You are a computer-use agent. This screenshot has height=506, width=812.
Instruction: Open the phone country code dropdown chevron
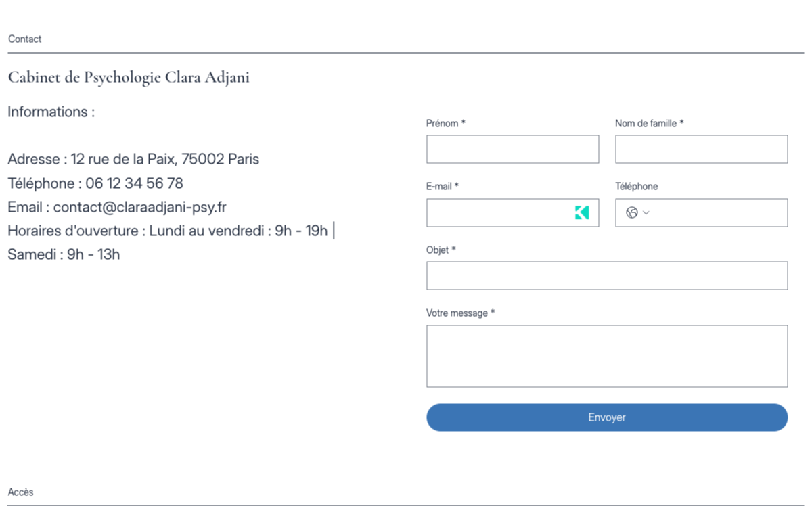[646, 212]
